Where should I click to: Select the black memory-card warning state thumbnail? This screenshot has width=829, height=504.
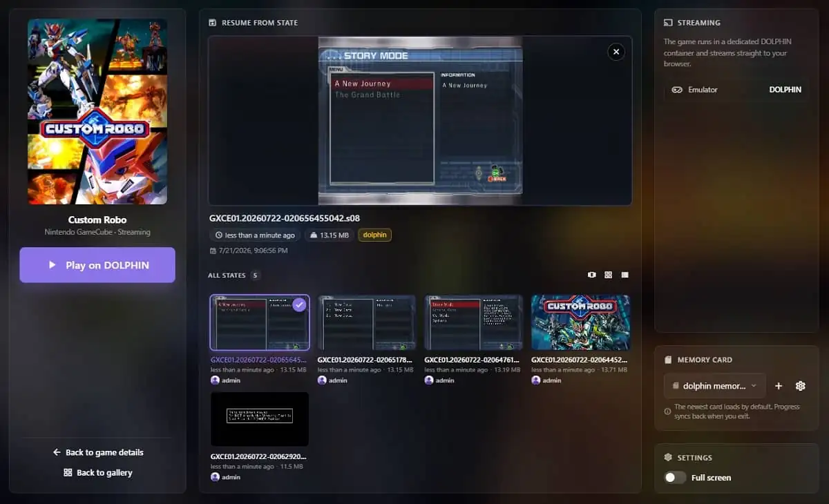tap(260, 420)
